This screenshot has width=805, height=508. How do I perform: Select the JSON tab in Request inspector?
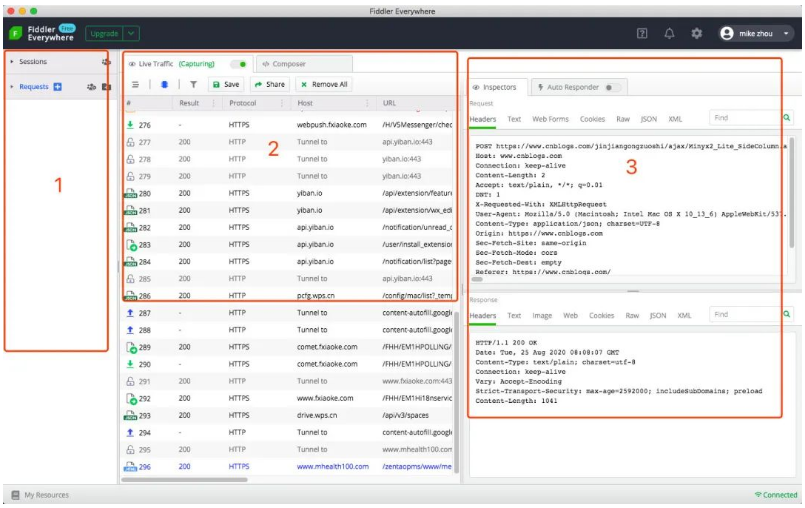[x=649, y=119]
